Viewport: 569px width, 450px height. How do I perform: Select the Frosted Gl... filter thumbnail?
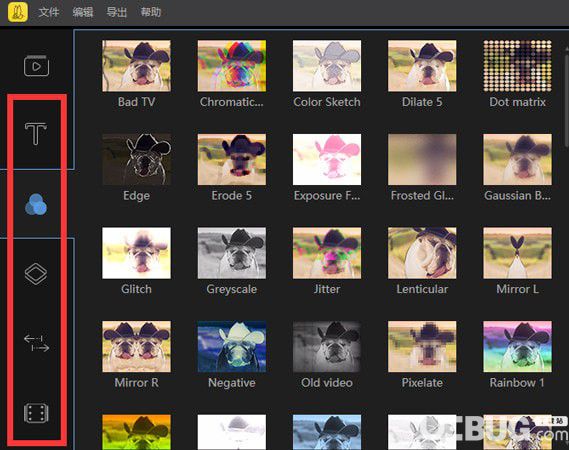pyautogui.click(x=422, y=159)
